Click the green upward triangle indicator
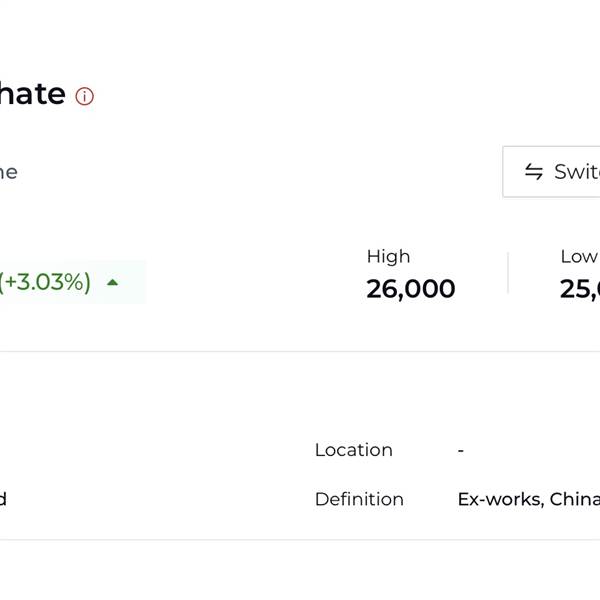Screen dimensions: 600x600 click(x=113, y=283)
